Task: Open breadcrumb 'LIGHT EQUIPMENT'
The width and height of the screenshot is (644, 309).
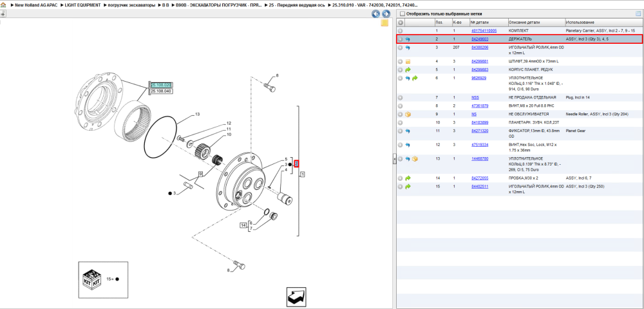Action: pyautogui.click(x=82, y=5)
